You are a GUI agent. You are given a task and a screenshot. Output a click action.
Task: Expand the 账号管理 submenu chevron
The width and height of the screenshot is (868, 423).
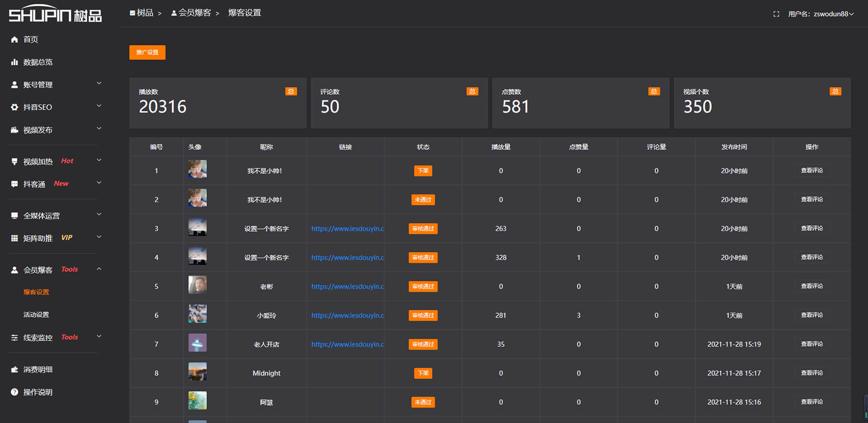tap(99, 84)
